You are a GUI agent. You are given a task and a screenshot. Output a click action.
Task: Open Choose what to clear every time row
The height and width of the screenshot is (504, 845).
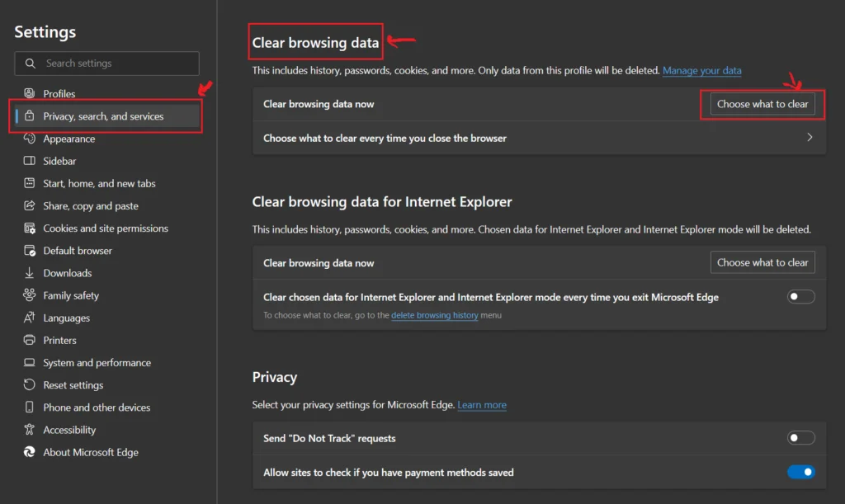(539, 138)
